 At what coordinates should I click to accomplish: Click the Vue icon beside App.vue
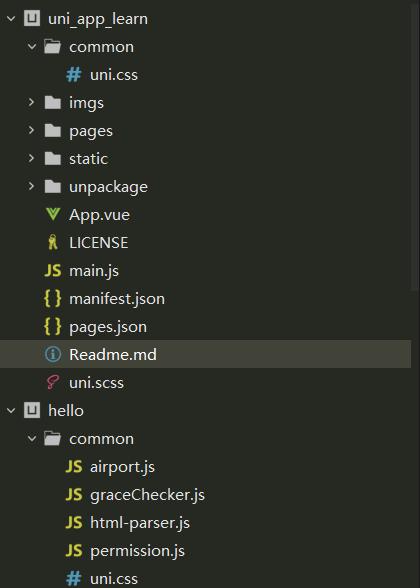coord(52,214)
